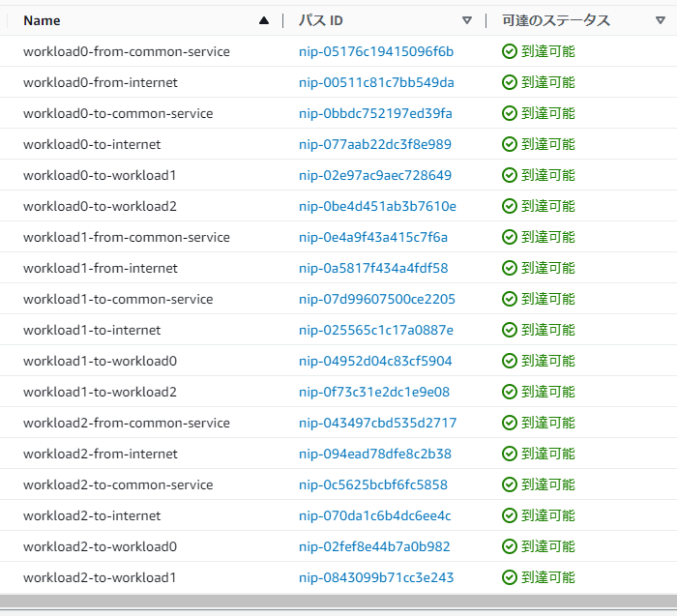Viewport: 677px width, 616px height.
Task: Click 到達可能 status of workload2-to-workload1
Action: pyautogui.click(x=539, y=577)
